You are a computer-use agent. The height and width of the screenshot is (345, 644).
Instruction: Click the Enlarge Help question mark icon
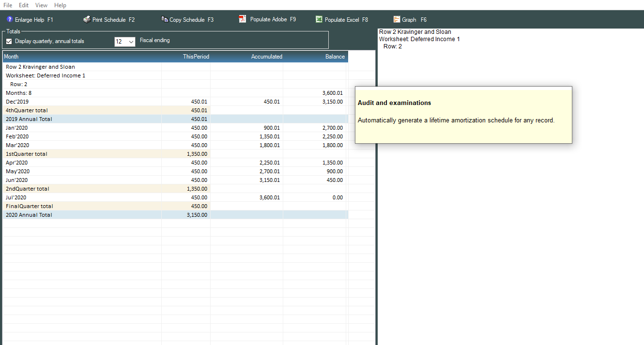point(10,19)
